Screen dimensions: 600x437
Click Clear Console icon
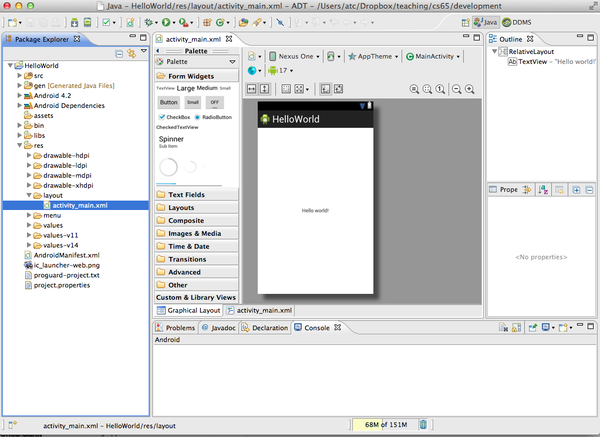click(503, 328)
